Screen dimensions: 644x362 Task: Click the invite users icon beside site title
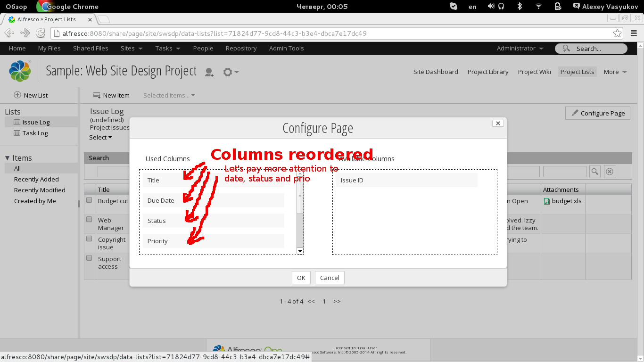coord(209,72)
